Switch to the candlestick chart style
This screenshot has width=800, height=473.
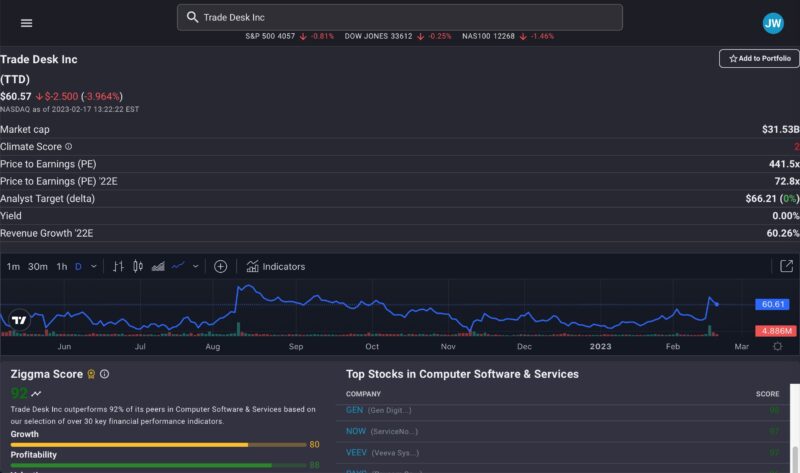(x=138, y=266)
